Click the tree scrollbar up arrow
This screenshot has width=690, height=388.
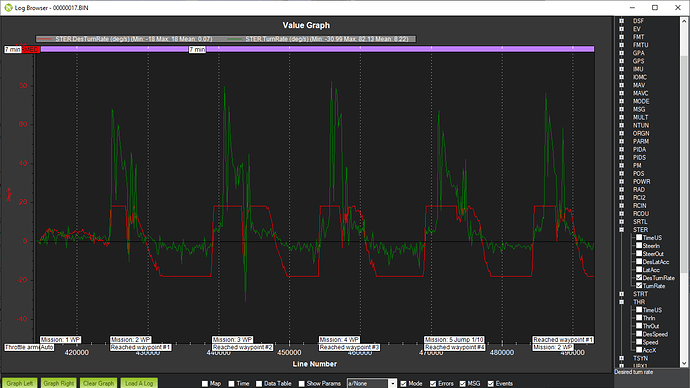685,21
